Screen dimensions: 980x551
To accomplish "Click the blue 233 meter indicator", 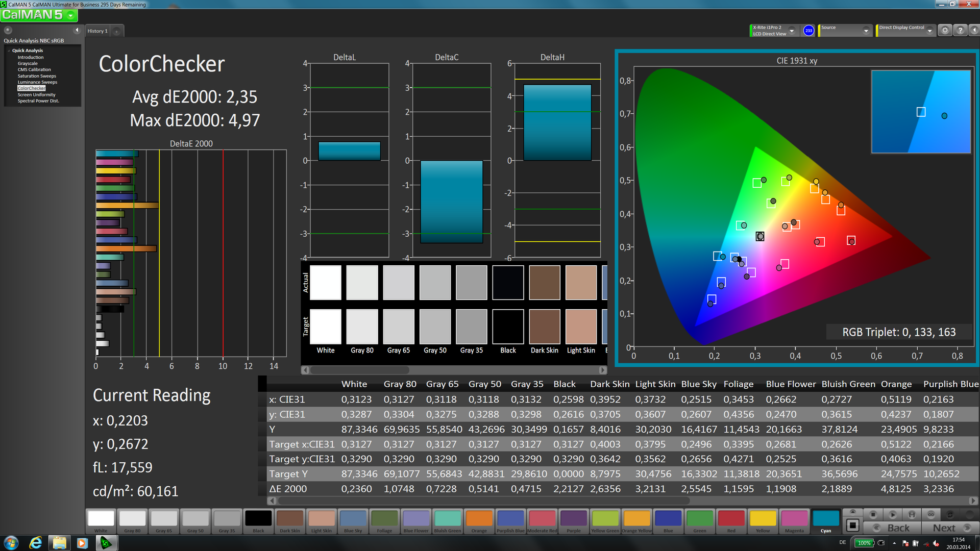I will coord(808,31).
